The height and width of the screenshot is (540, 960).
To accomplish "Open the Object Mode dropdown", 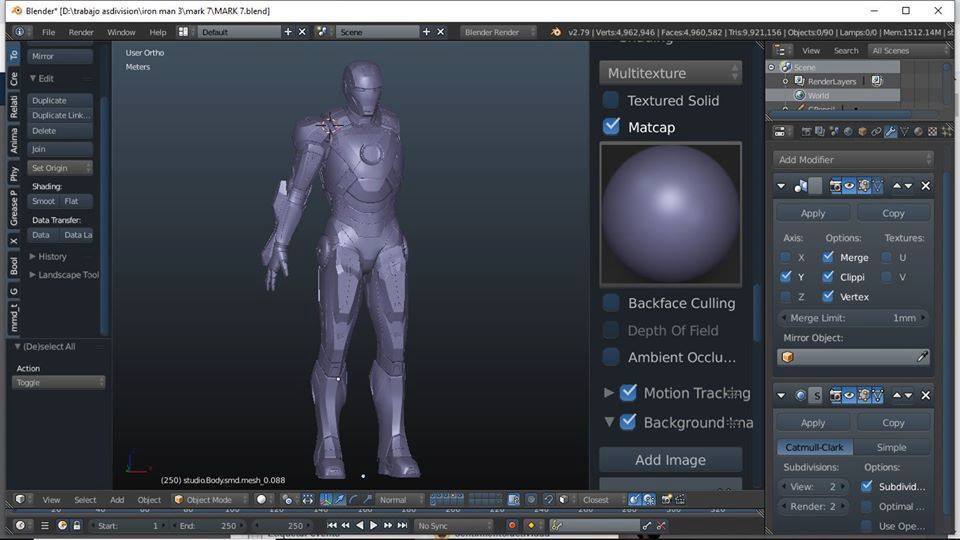I will (209, 500).
